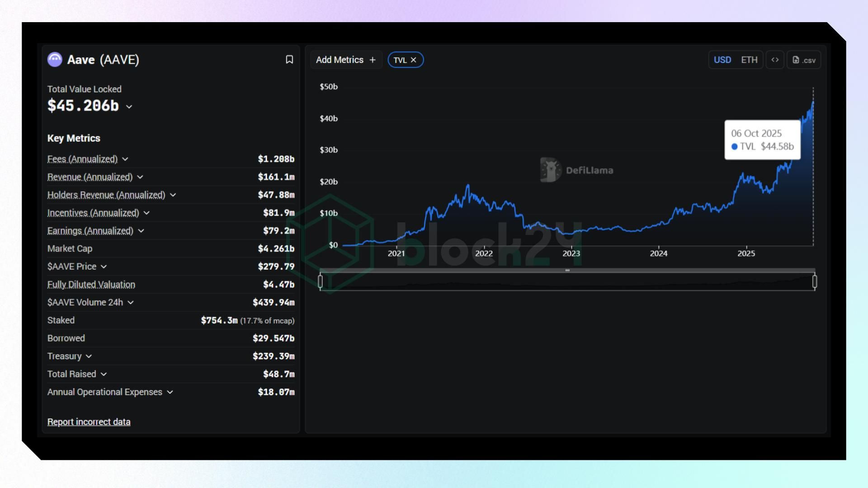This screenshot has height=488, width=868.
Task: Click the embed code icon button
Action: pyautogui.click(x=775, y=60)
